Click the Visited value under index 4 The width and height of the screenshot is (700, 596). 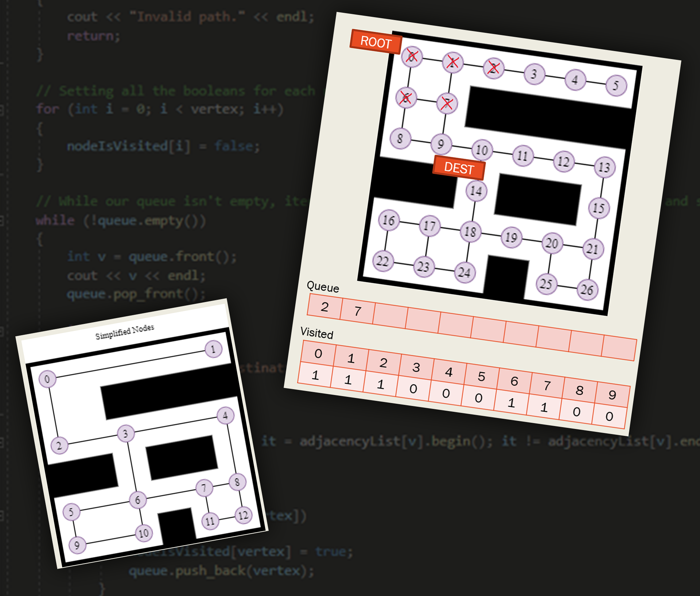tap(446, 393)
